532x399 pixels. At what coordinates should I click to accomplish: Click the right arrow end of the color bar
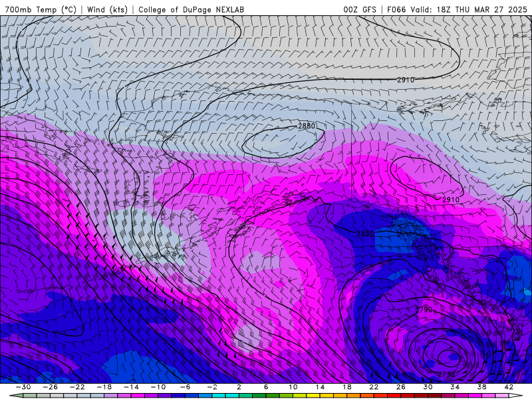(515, 396)
